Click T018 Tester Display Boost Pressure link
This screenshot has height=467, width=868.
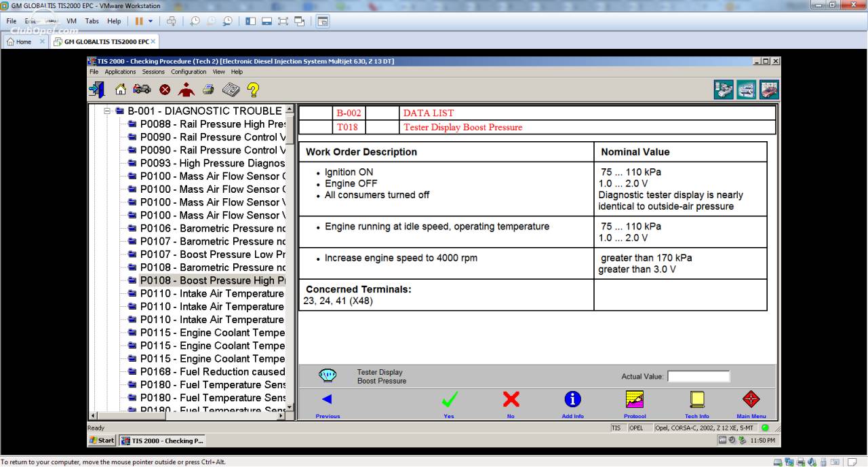coord(463,127)
